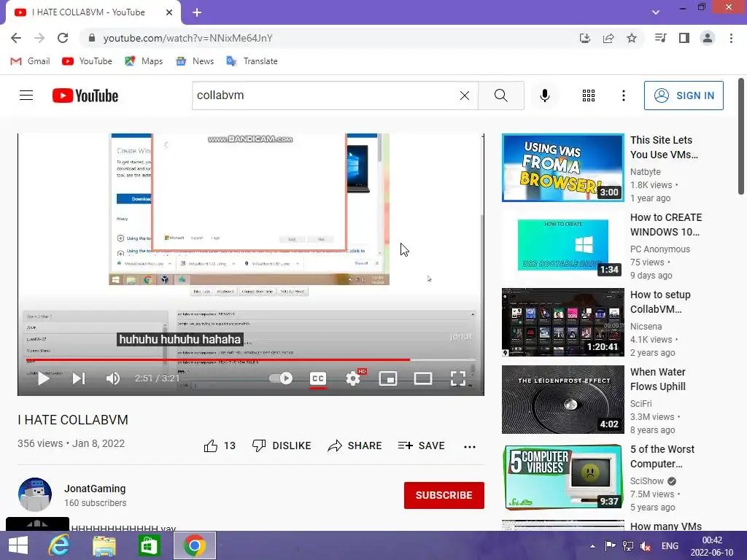Open YouTube settings three-dot menu
The width and height of the screenshot is (747, 560).
(624, 96)
